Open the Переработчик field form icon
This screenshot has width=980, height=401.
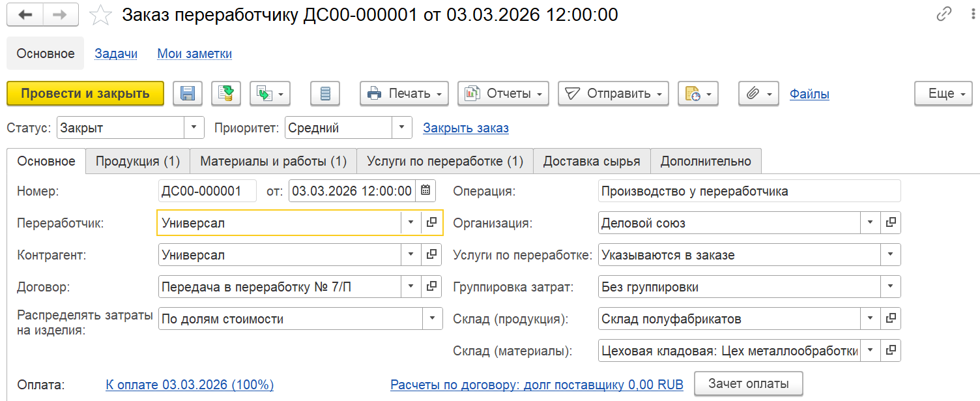tap(431, 222)
